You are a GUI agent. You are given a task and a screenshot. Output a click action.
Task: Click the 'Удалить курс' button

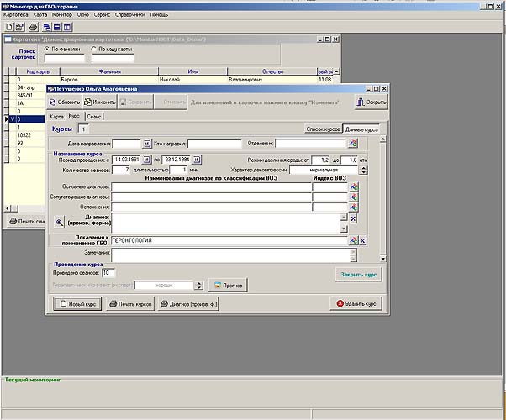(356, 303)
